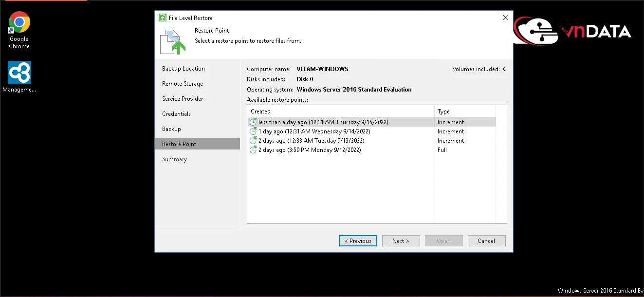Click computer name 'VEEAM-WINDOWS'
The height and width of the screenshot is (297, 644).
pos(322,69)
